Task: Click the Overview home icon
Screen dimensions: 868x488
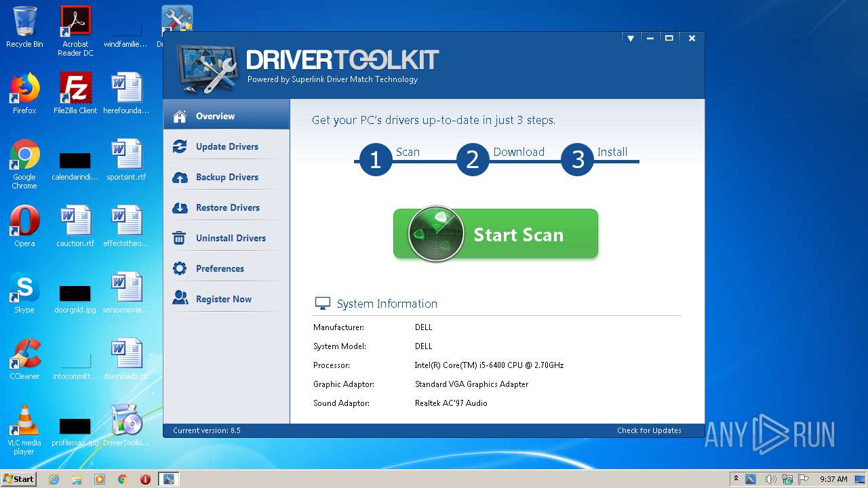Action: [x=180, y=116]
